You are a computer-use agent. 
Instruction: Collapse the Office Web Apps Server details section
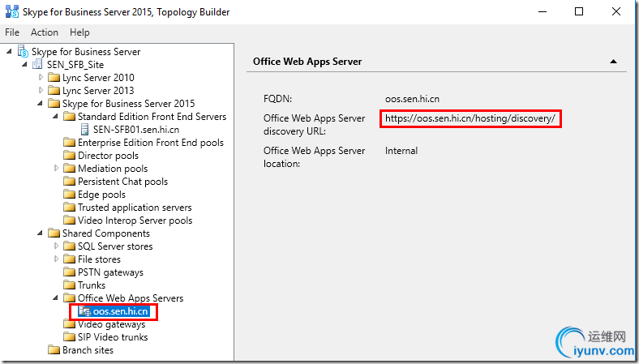613,62
